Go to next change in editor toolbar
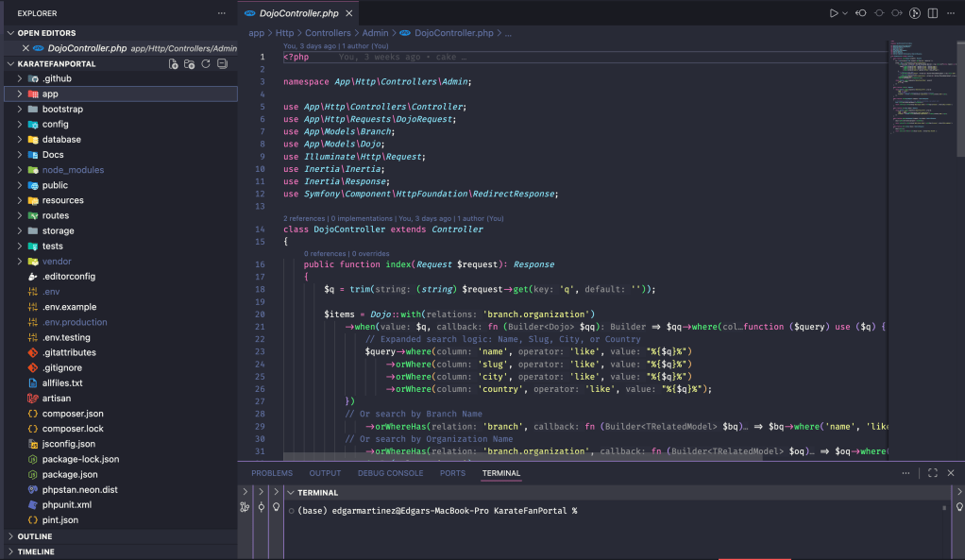The image size is (965, 560). 896,13
